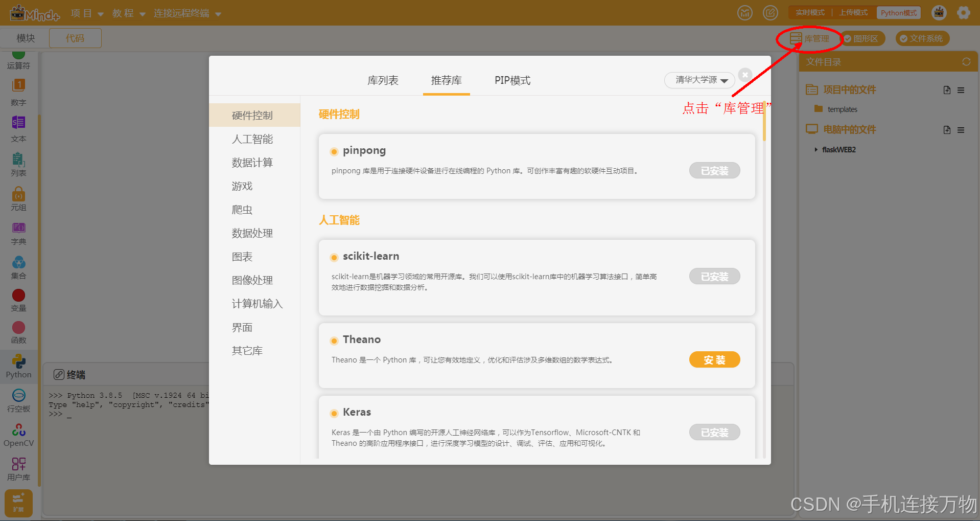
Task: Click the 已安装 button for pinpong
Action: click(x=714, y=170)
